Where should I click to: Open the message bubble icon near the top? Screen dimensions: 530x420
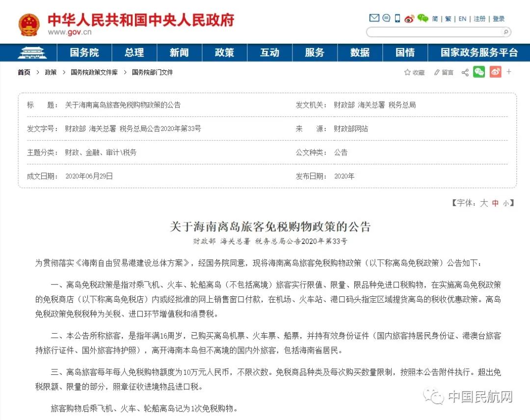(387, 18)
